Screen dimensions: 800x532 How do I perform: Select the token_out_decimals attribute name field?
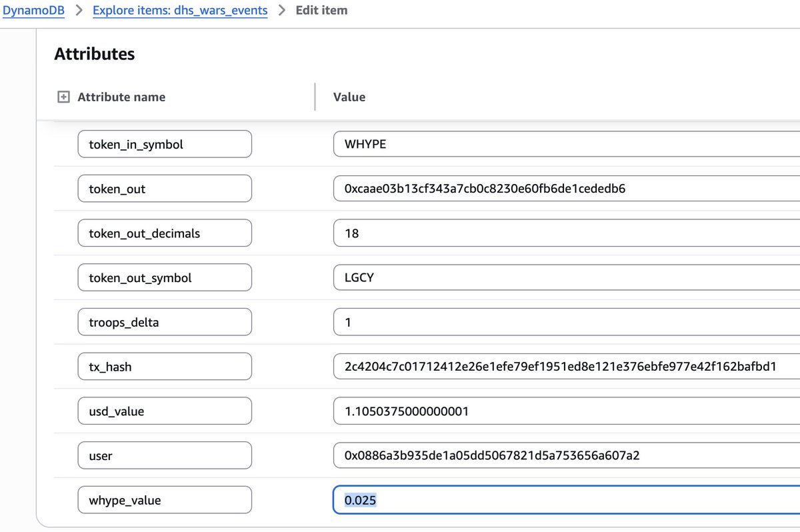165,233
